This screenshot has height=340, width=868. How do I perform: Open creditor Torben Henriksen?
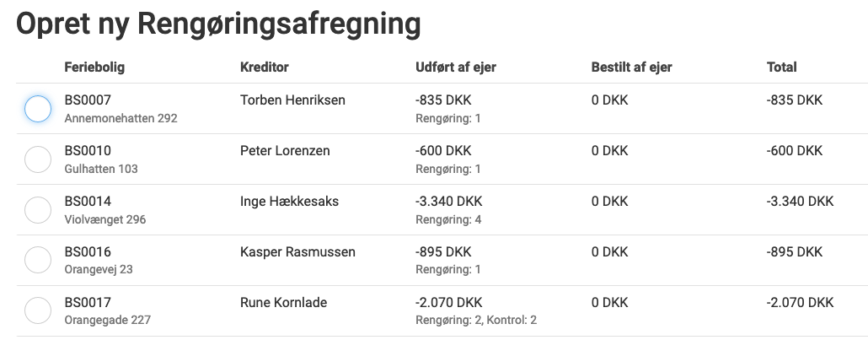tap(292, 100)
